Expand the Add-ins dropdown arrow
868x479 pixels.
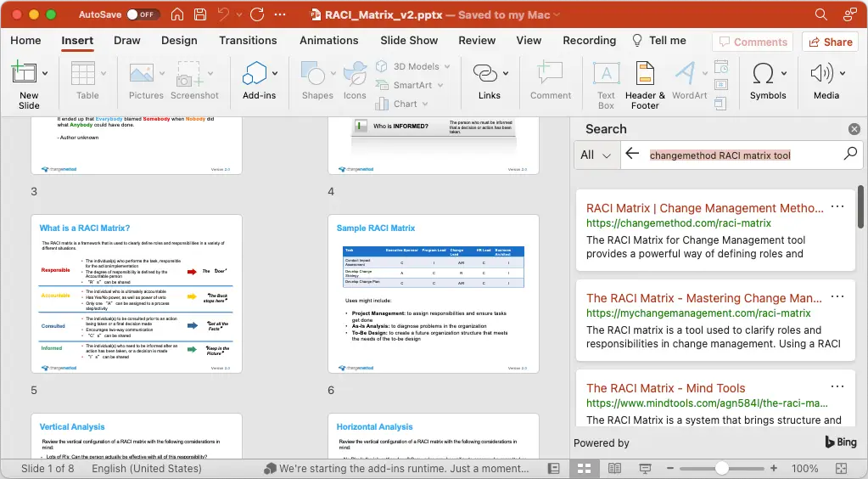pyautogui.click(x=275, y=73)
